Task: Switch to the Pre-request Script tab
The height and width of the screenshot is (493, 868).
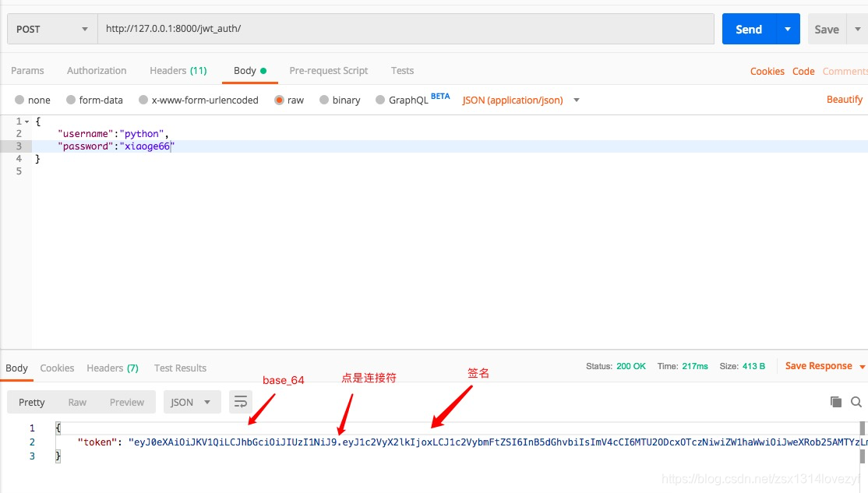Action: [x=328, y=70]
